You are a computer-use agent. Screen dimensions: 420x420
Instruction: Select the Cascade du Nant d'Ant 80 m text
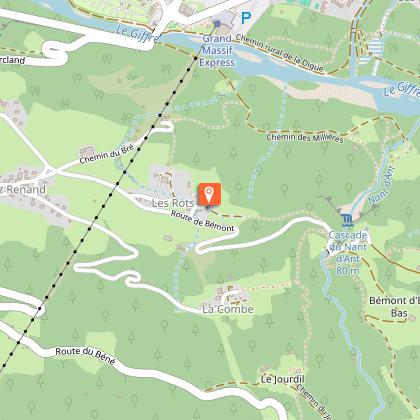[348, 253]
